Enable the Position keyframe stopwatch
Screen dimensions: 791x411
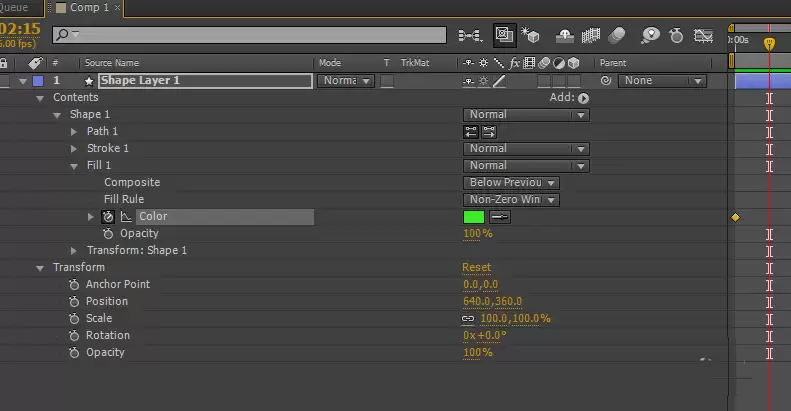[x=74, y=302]
